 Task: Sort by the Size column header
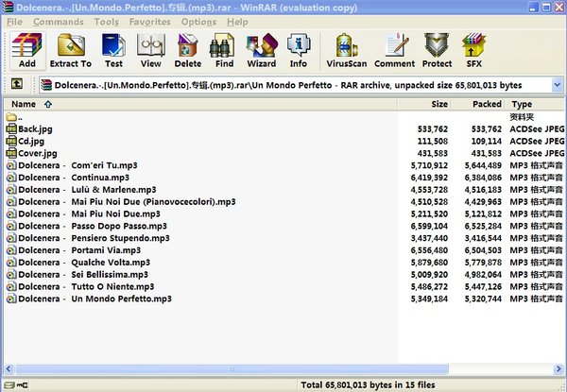coord(424,104)
